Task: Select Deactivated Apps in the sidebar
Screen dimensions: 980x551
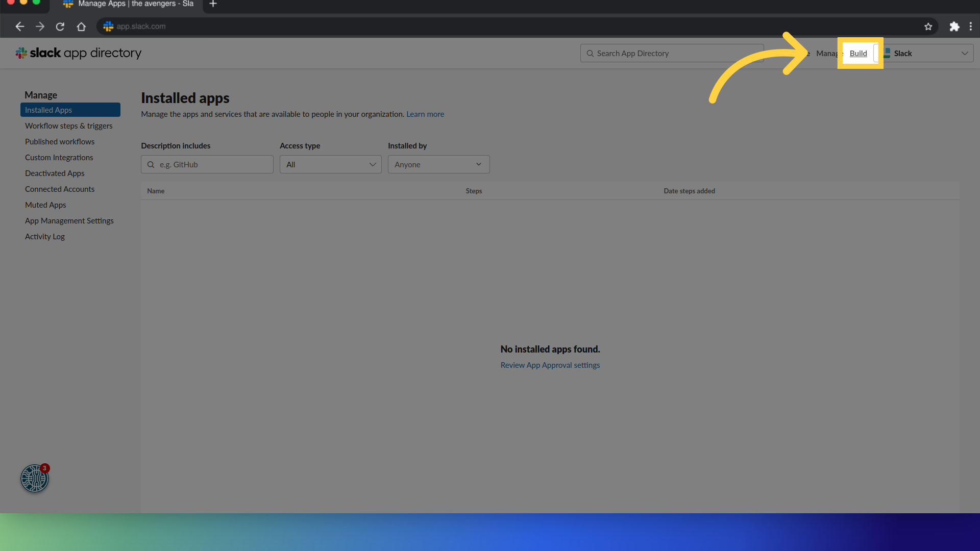Action: point(55,173)
